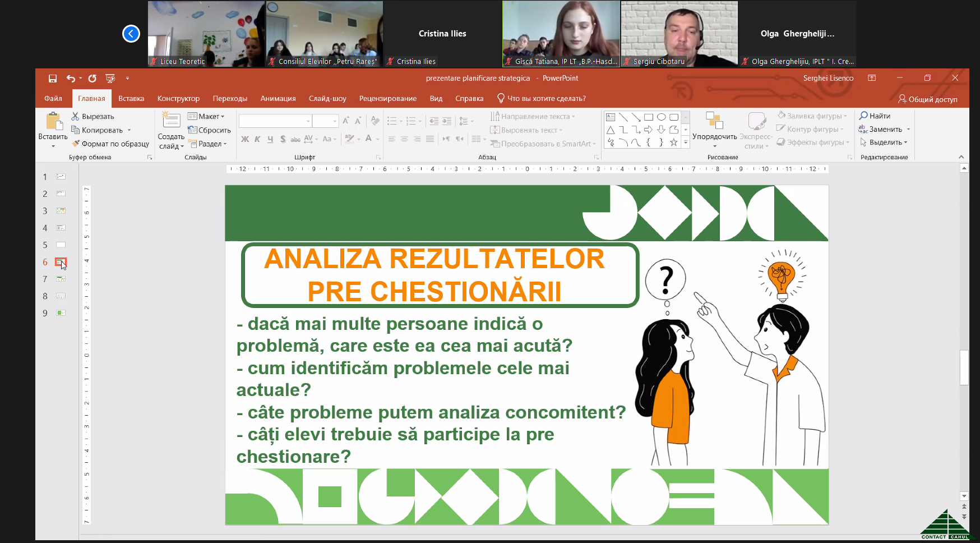Toggle underline formatting (Ч)

tap(270, 139)
